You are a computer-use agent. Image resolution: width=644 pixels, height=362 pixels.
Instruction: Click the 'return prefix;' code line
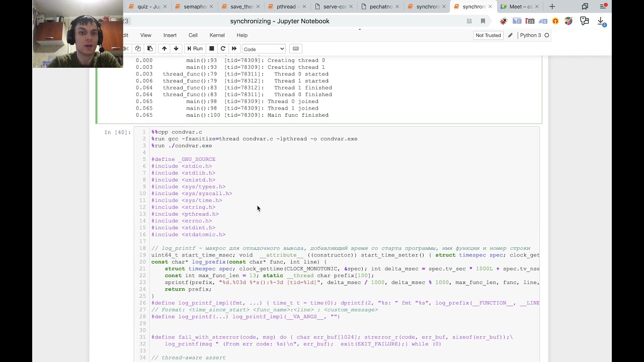pos(188,289)
